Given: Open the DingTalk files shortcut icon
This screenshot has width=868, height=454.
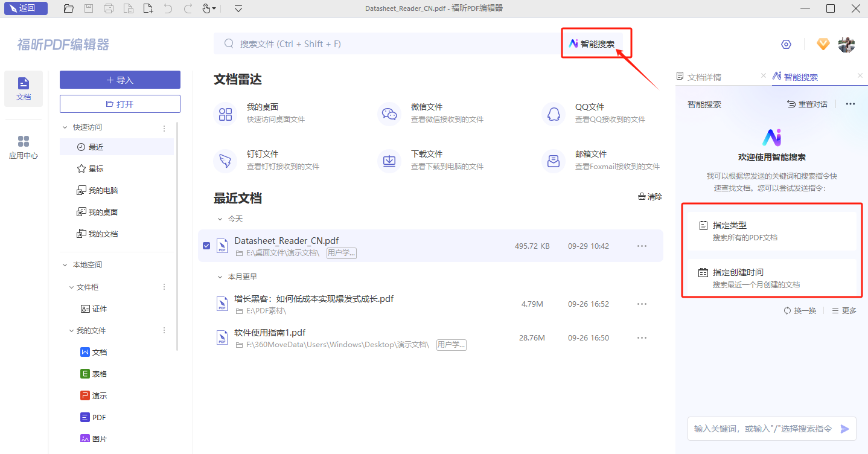Looking at the screenshot, I should click(225, 161).
